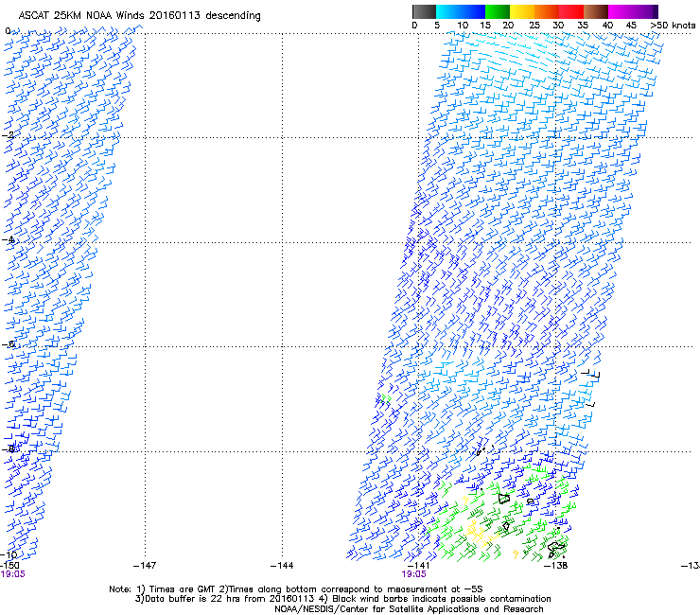Click the '25' label under the color legend
The width and height of the screenshot is (700, 615).
coord(534,26)
